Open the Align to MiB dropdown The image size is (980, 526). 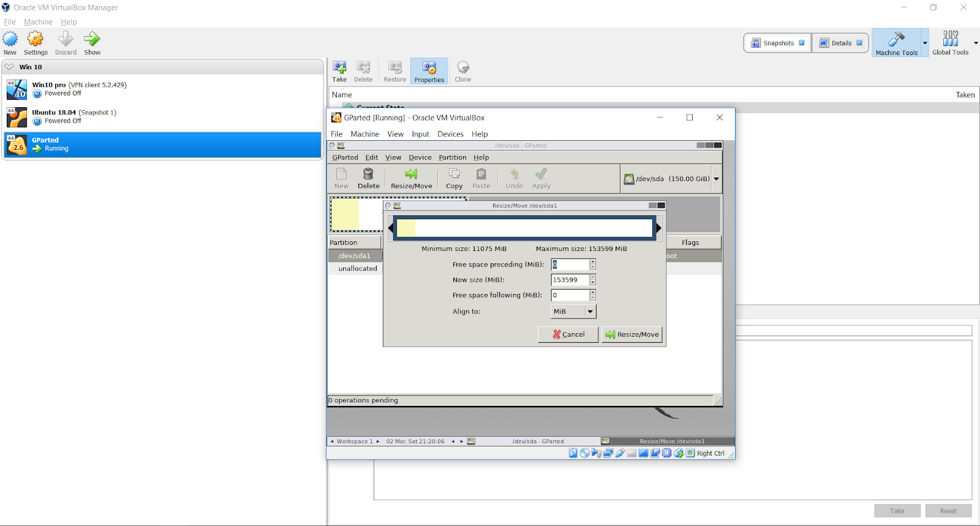coord(573,311)
